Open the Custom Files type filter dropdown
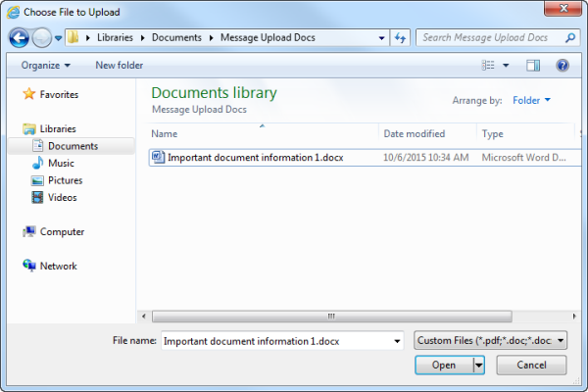This screenshot has height=392, width=588. (x=490, y=341)
